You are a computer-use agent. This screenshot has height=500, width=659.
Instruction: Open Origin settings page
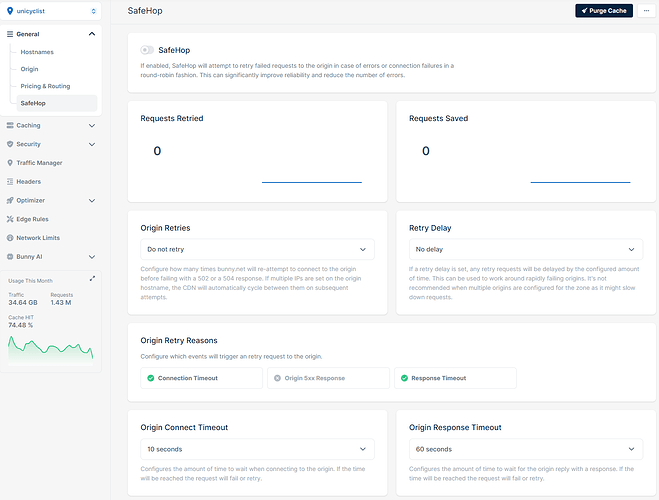pyautogui.click(x=29, y=69)
